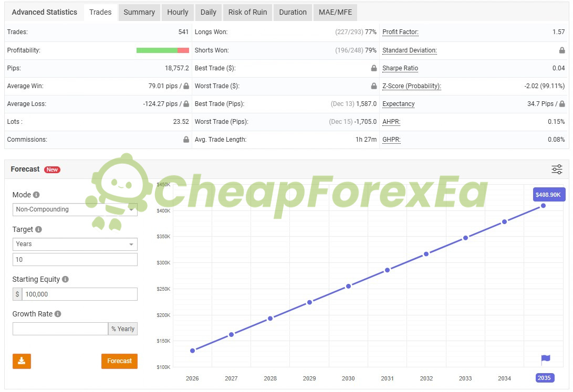The height and width of the screenshot is (392, 573).
Task: Click the Expectancy label link
Action: 398,104
